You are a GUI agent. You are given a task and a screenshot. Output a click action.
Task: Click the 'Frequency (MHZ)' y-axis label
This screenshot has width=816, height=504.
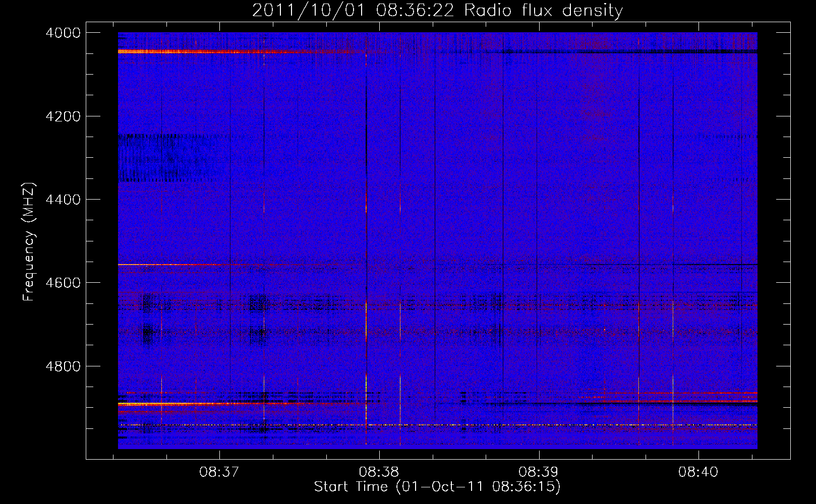tap(29, 242)
